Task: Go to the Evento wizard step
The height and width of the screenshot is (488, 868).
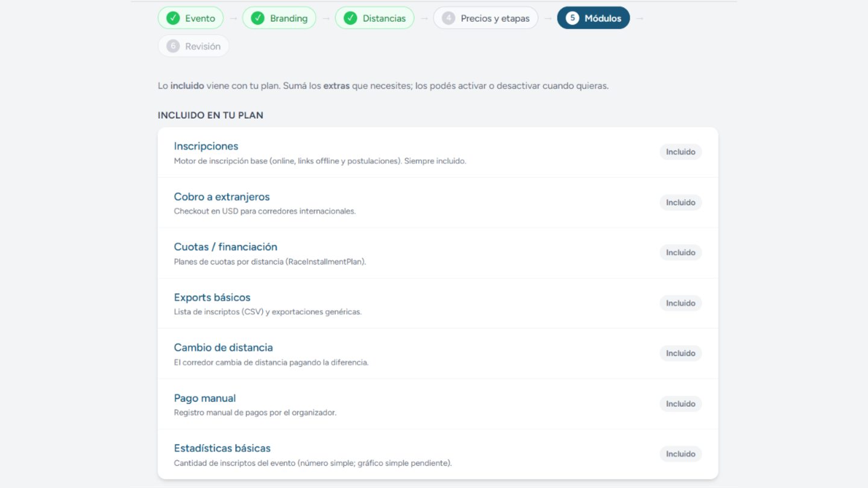Action: (x=190, y=18)
